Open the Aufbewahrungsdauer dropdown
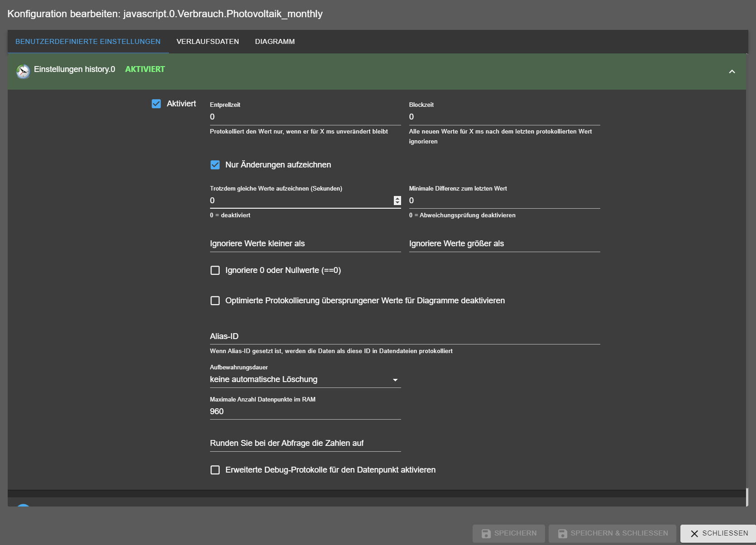 (x=305, y=379)
